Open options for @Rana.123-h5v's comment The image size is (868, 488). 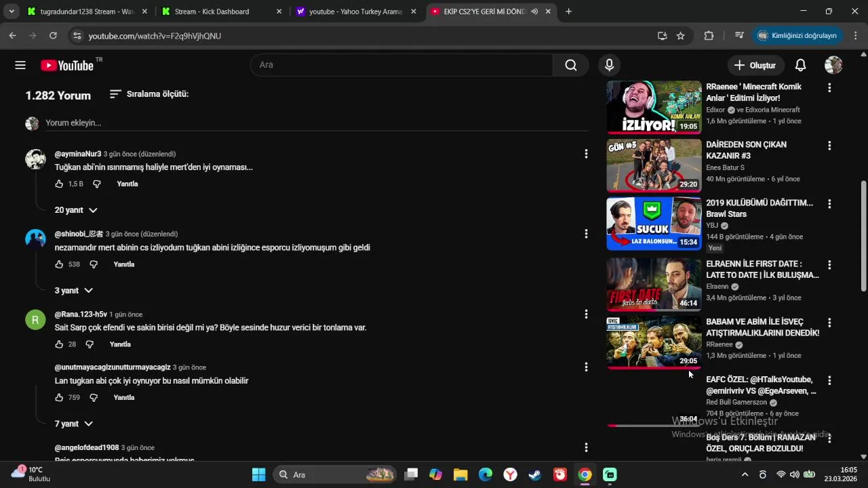coord(586,314)
